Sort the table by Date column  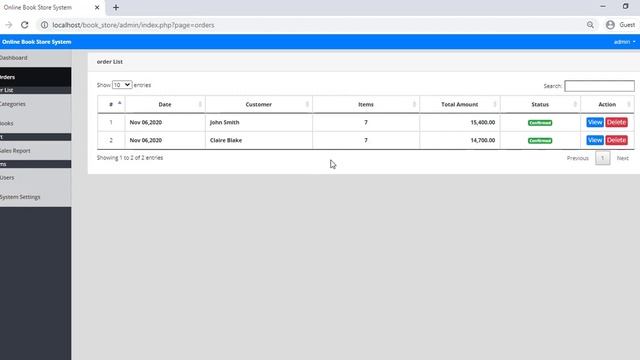[165, 104]
